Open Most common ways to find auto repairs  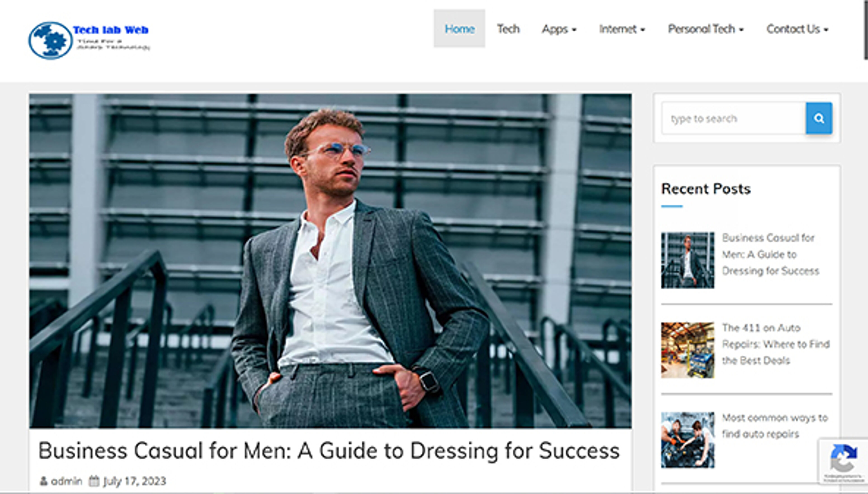click(774, 426)
